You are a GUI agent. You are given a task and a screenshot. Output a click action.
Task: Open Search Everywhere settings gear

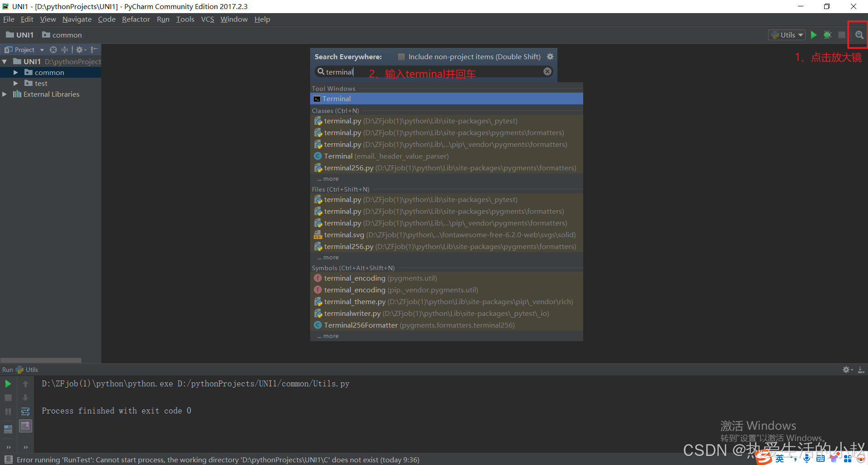(x=550, y=56)
